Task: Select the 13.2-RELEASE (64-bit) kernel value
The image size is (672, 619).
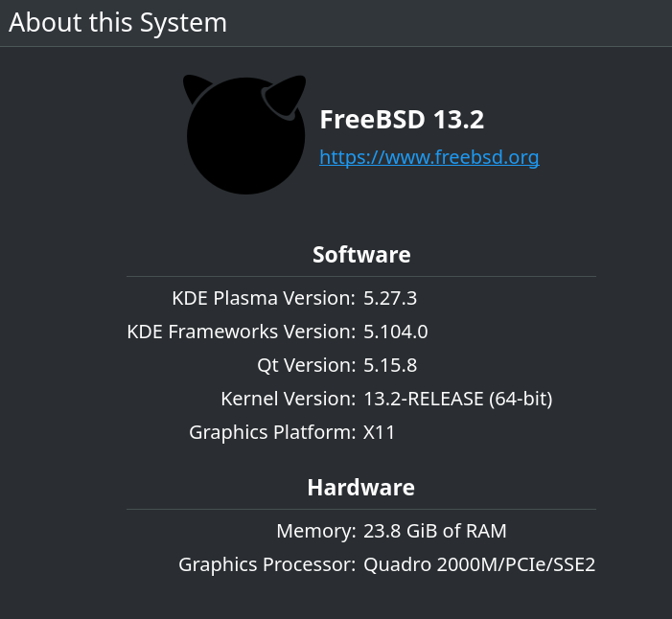Action: coord(458,399)
